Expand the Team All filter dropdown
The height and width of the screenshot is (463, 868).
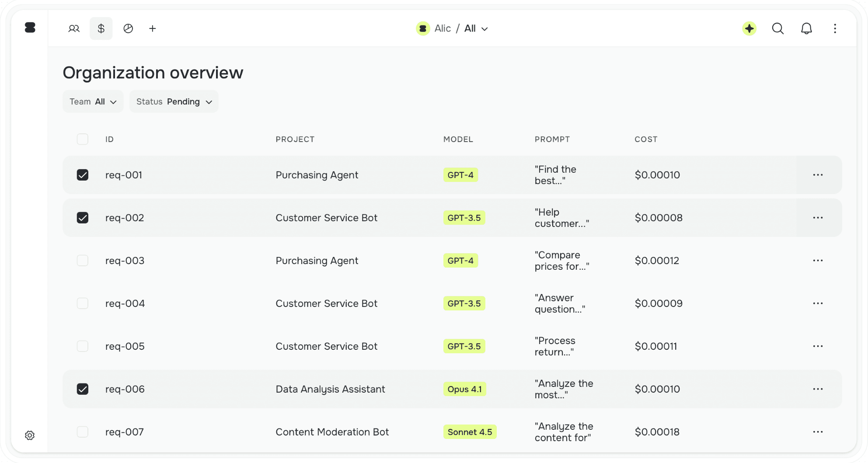tap(93, 101)
